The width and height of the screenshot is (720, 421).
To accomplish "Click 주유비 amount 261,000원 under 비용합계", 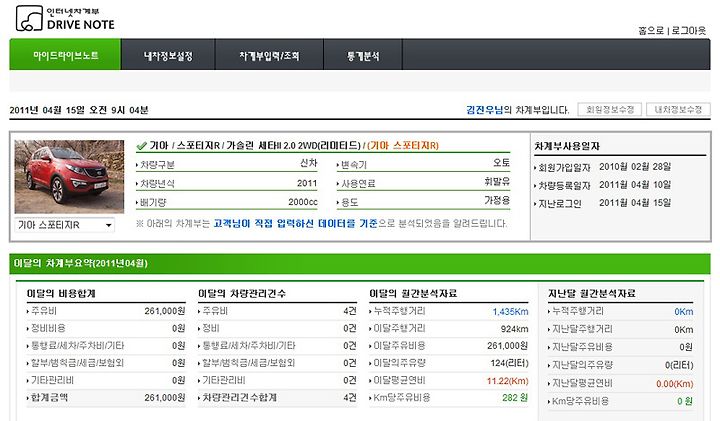I will point(164,311).
